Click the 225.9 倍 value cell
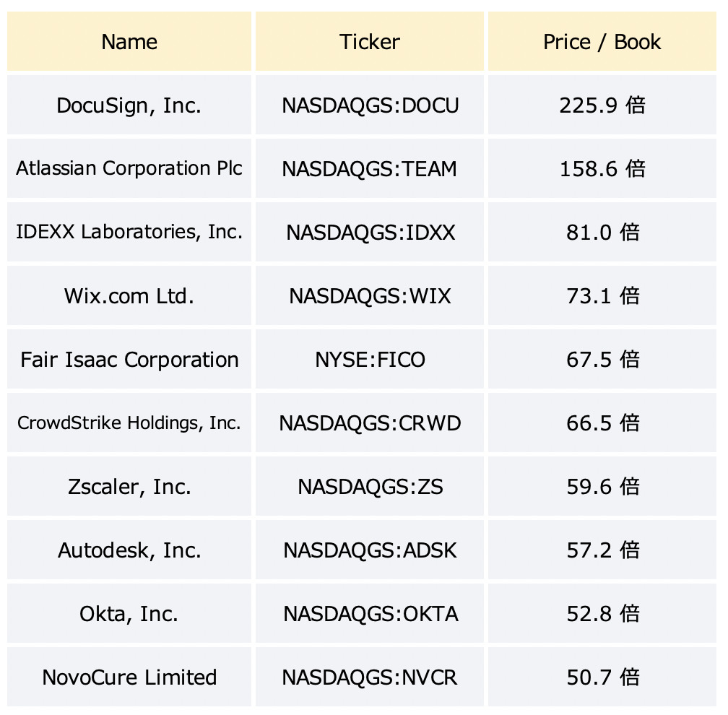Viewport: 728px width, 715px height. click(602, 105)
